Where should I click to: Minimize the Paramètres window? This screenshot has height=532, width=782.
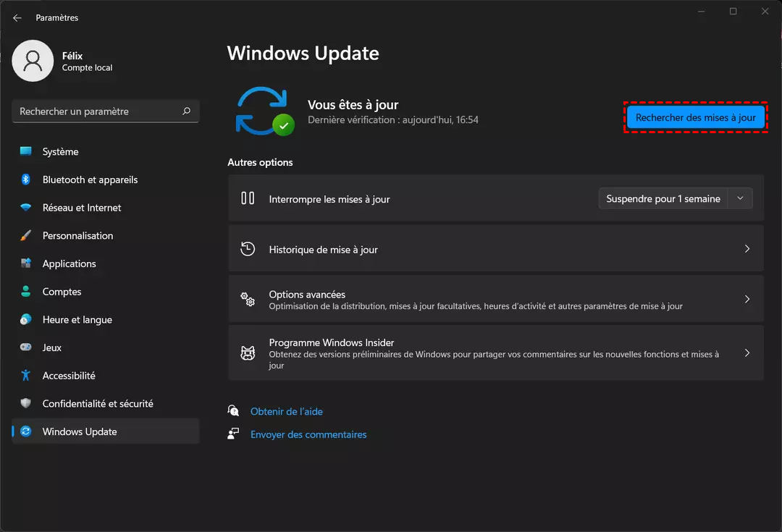(x=701, y=11)
